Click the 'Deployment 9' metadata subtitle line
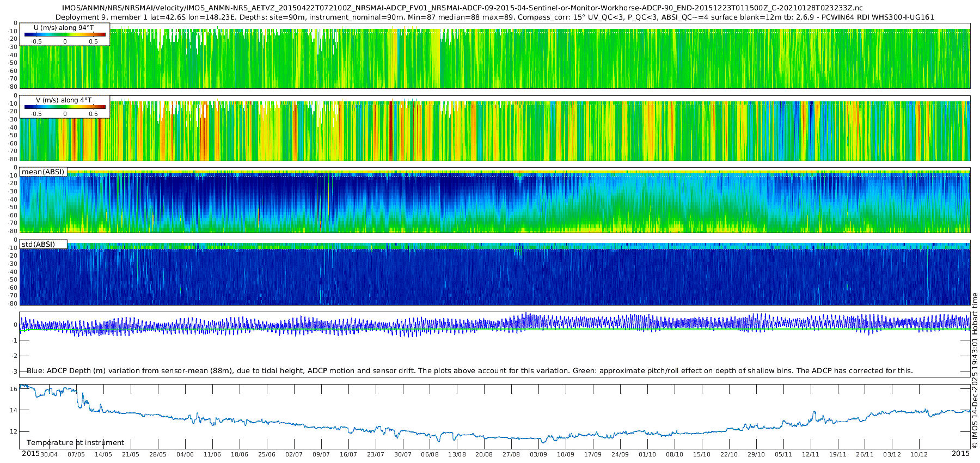The image size is (980, 463). (494, 17)
